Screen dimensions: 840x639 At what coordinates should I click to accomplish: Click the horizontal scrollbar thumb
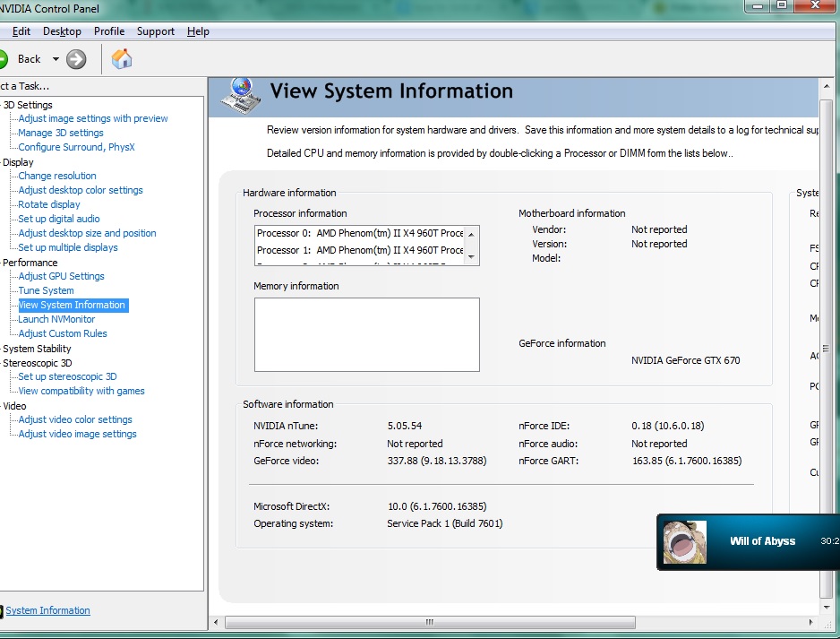click(430, 622)
